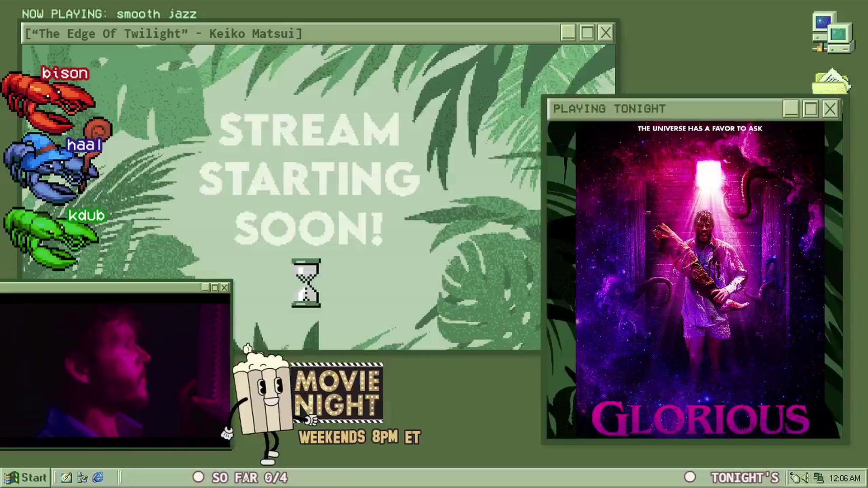This screenshot has width=868, height=488.
Task: Click the network computers quick-launch icon
Action: pos(82,478)
